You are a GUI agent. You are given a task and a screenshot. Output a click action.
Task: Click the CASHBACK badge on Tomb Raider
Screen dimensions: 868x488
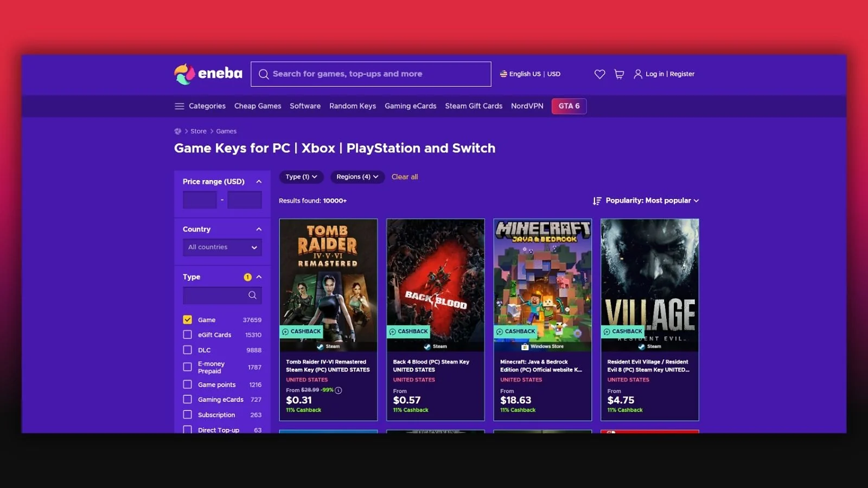tap(301, 331)
